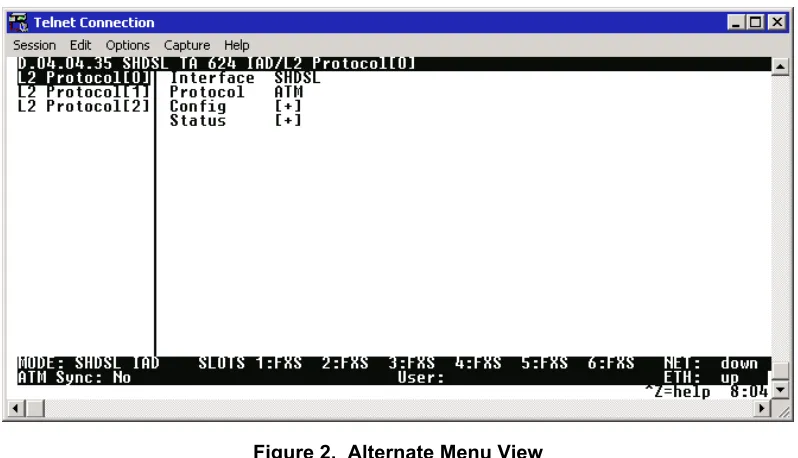798x458 pixels.
Task: Click the MODE: SHDSL IAD status text
Action: tap(89, 363)
